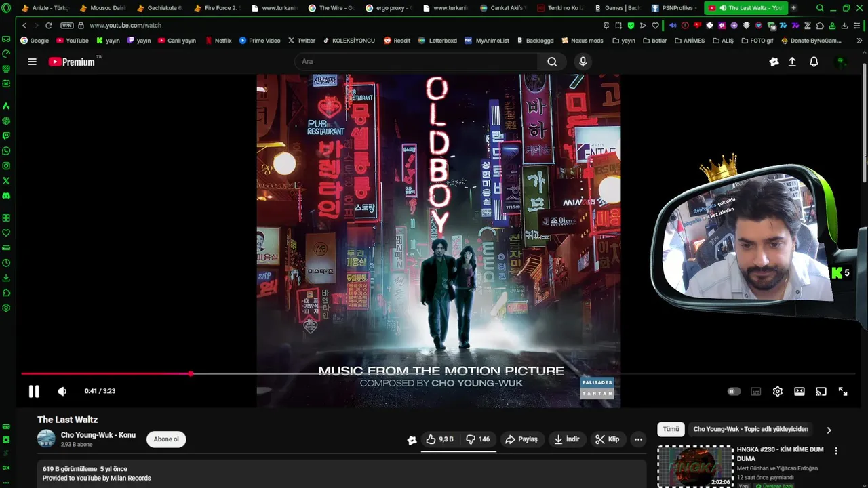
Task: Open the HNGKA #230 video thumbnail
Action: 695,466
